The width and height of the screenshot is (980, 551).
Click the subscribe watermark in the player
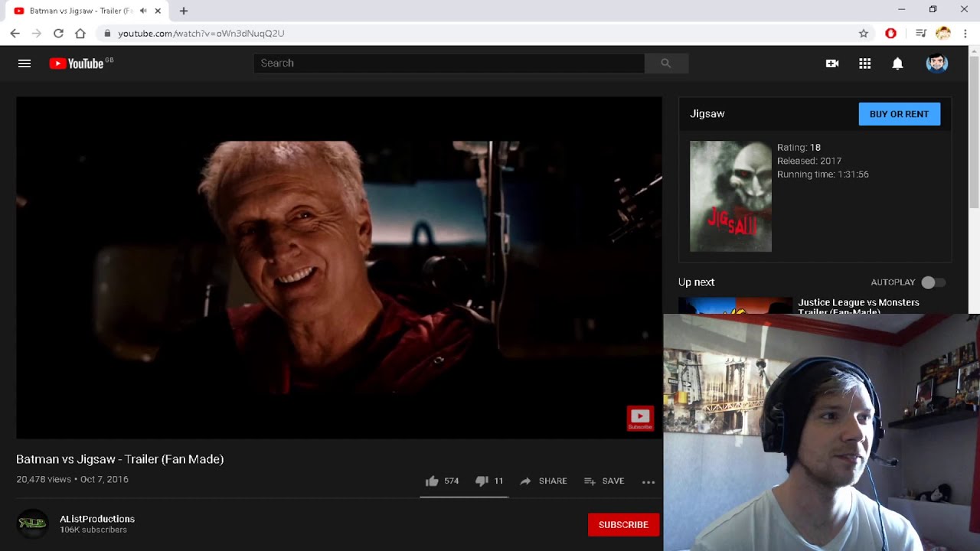[640, 418]
